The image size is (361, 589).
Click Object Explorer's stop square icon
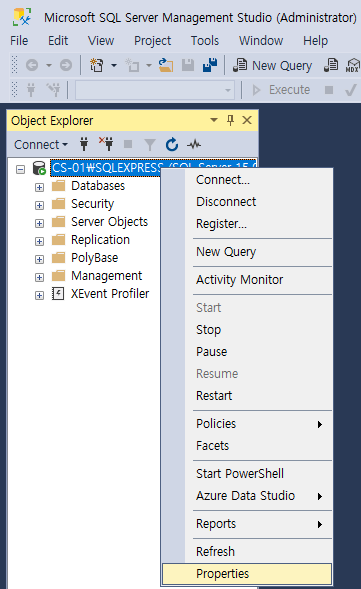click(128, 144)
